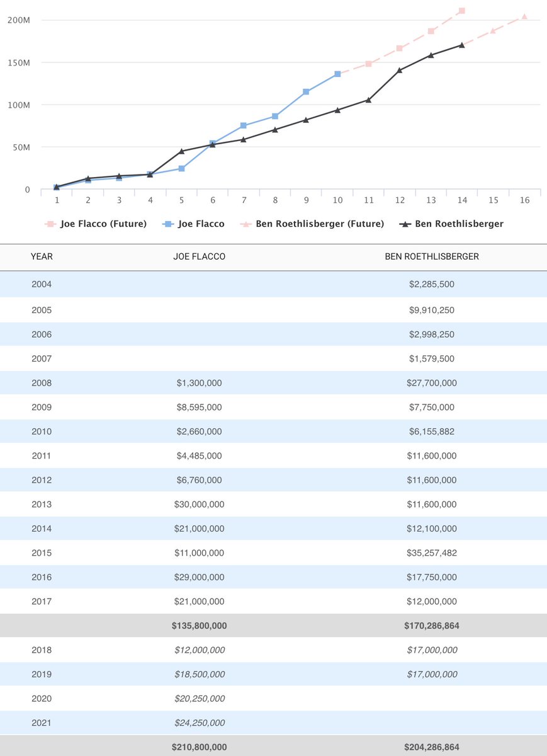The width and height of the screenshot is (547, 756).
Task: Select the $12,100,000 cell
Action: pyautogui.click(x=431, y=529)
